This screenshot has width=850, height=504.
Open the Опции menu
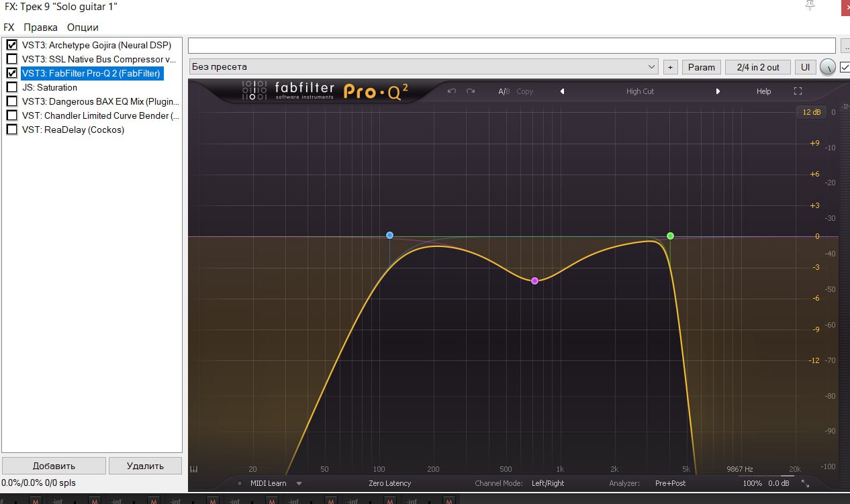[83, 28]
